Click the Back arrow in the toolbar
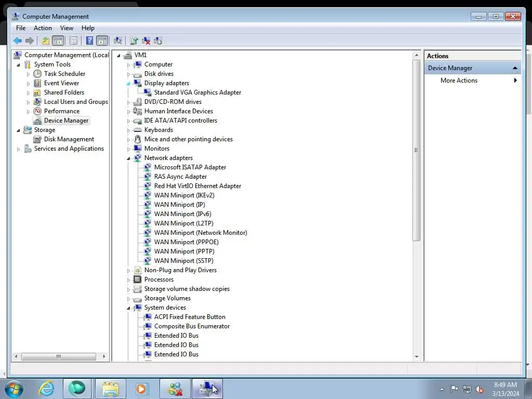The height and width of the screenshot is (399, 532). [18, 41]
